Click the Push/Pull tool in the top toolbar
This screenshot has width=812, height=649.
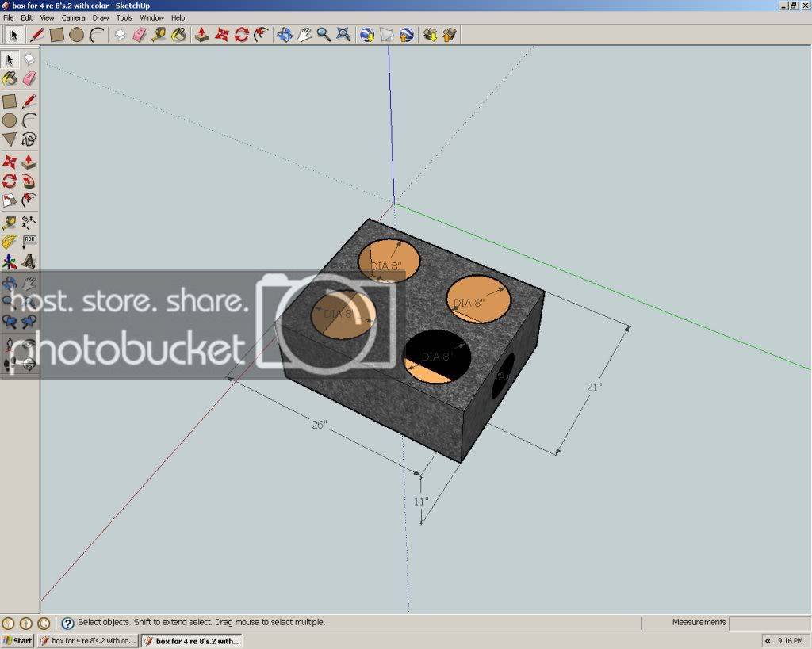tap(201, 35)
